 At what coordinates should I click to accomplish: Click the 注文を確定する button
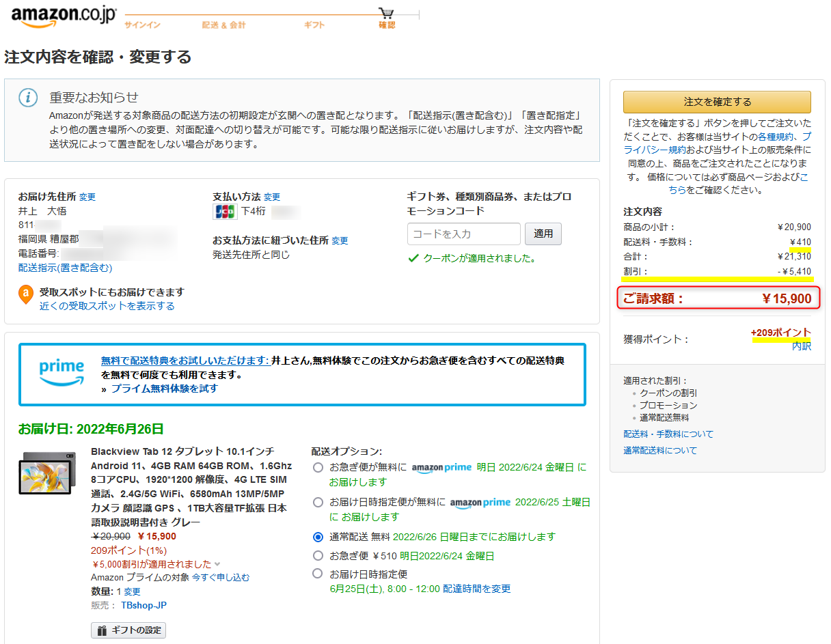click(x=717, y=102)
